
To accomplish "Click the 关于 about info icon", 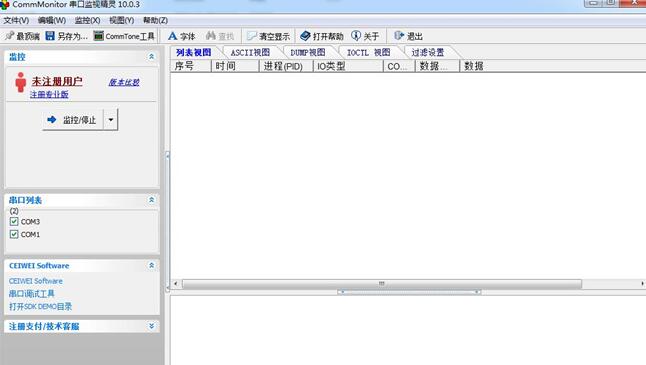I will pos(356,36).
